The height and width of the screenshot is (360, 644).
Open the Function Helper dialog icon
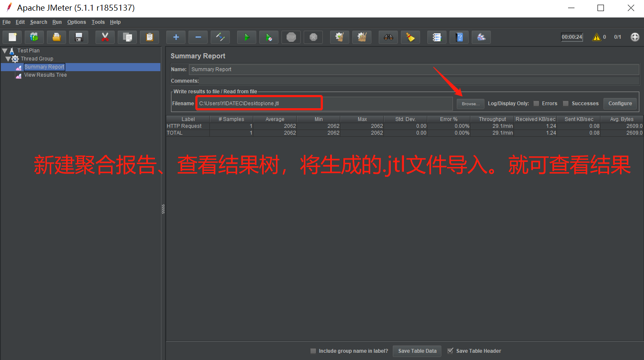(437, 37)
